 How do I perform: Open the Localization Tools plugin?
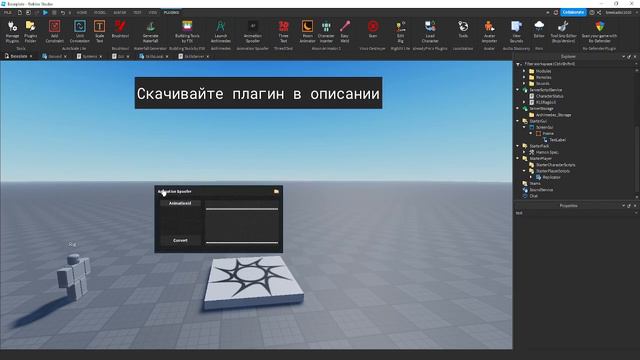463,29
